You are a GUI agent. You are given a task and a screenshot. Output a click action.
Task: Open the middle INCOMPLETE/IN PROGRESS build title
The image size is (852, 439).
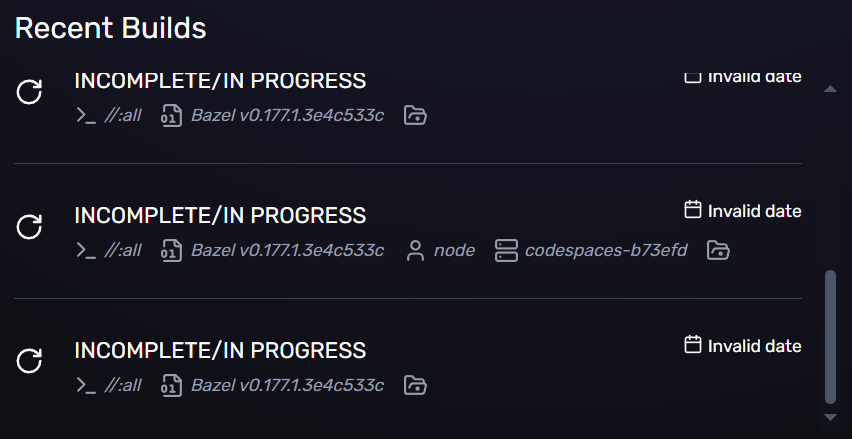click(220, 215)
